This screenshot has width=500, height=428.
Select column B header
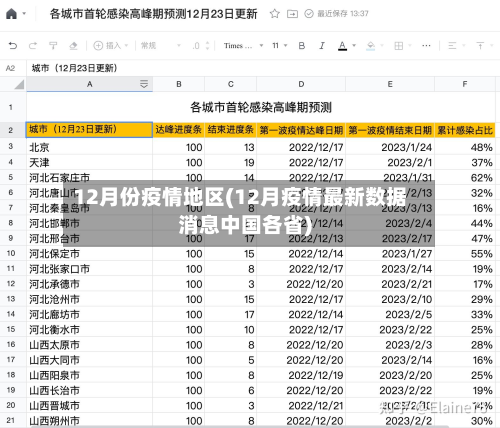tap(179, 84)
